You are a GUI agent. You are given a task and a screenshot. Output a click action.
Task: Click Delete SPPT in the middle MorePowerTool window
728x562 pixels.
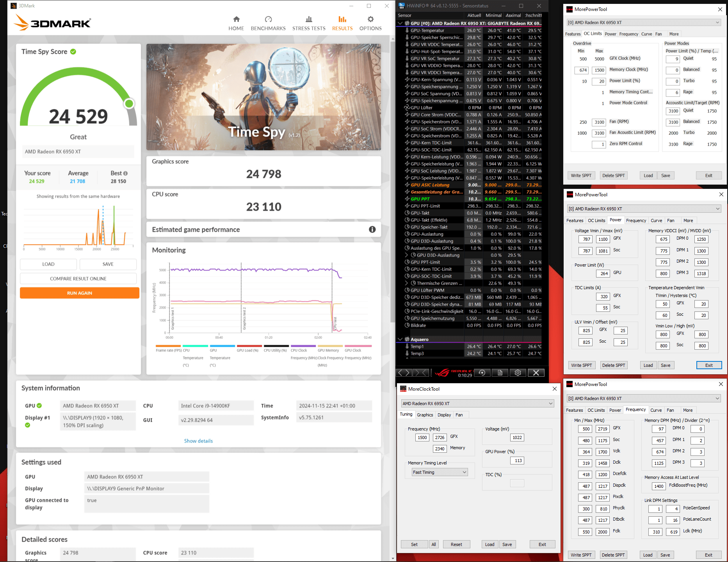(x=614, y=365)
